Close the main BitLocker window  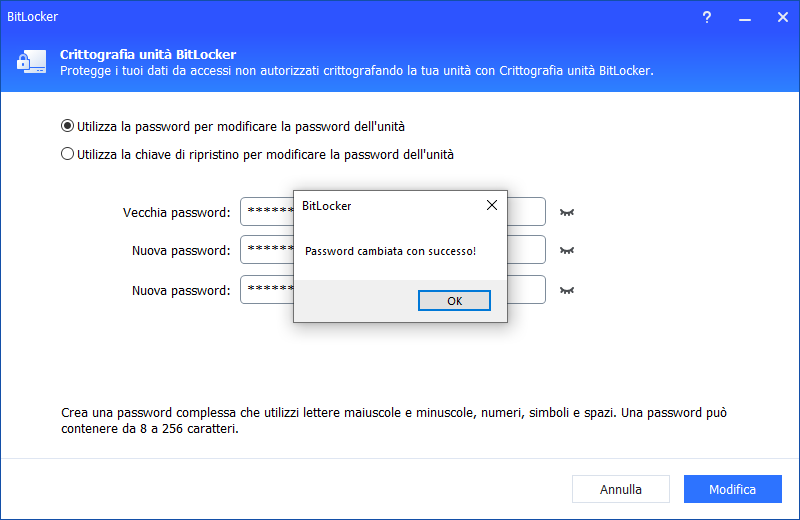[x=778, y=17]
